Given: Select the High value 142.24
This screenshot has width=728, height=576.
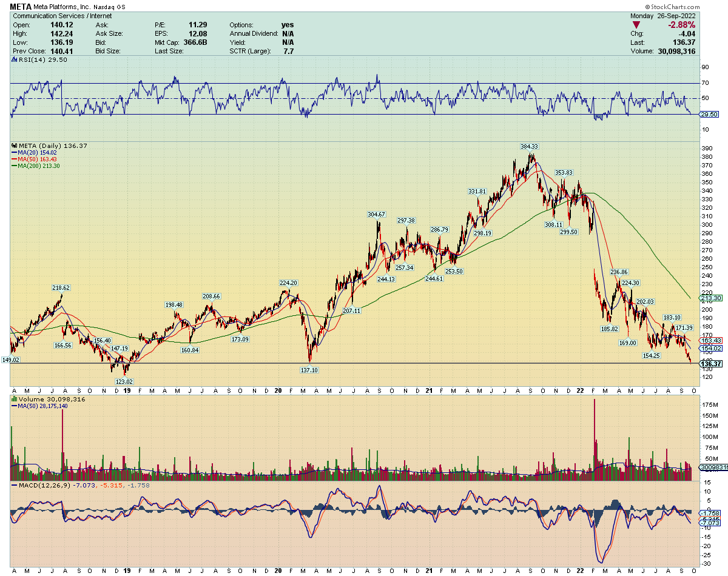Looking at the screenshot, I should [x=61, y=33].
